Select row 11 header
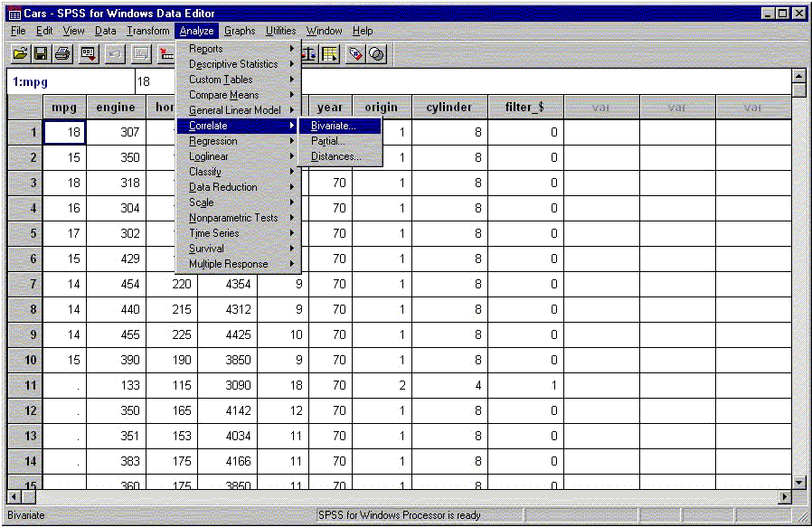This screenshot has width=812, height=527. point(25,386)
